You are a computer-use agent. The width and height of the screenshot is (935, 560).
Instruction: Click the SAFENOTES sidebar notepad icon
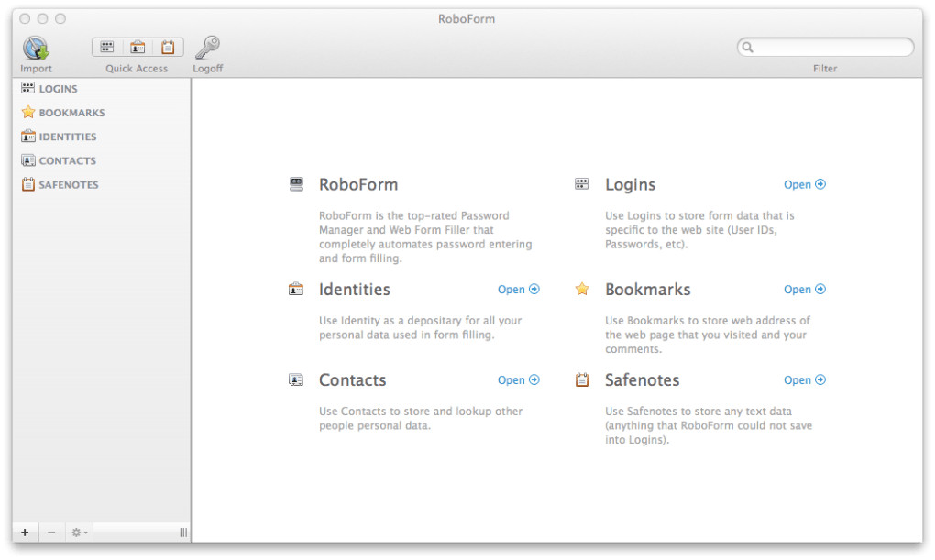[x=28, y=183]
